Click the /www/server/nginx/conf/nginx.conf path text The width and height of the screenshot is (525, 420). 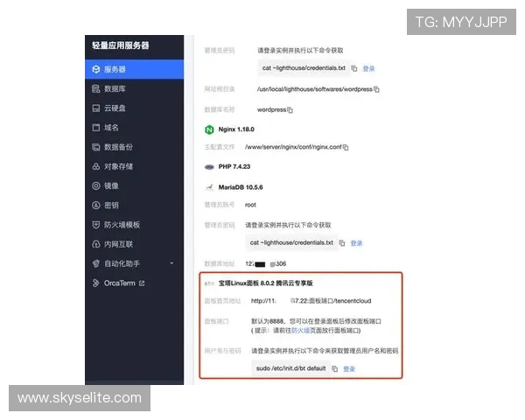click(293, 147)
